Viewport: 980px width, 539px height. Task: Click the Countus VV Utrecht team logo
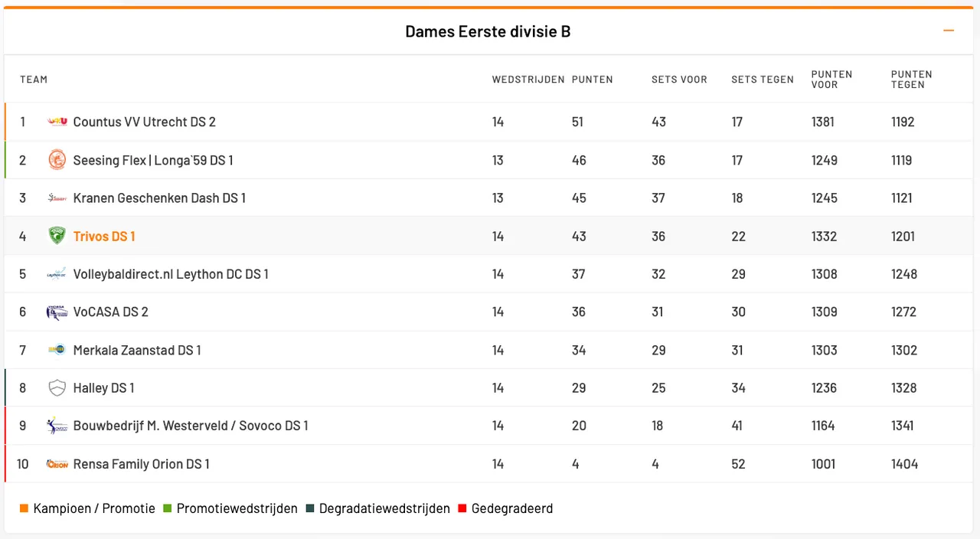point(57,122)
